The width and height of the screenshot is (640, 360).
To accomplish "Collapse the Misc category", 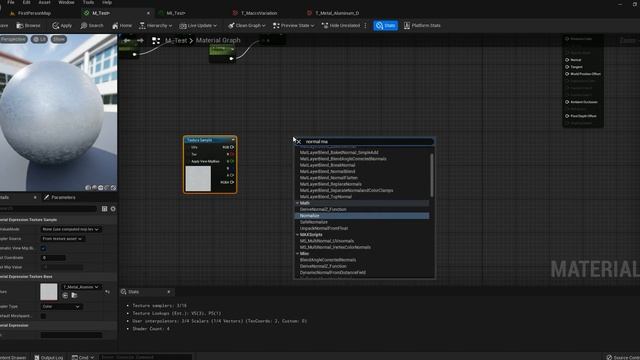I will click(x=297, y=253).
